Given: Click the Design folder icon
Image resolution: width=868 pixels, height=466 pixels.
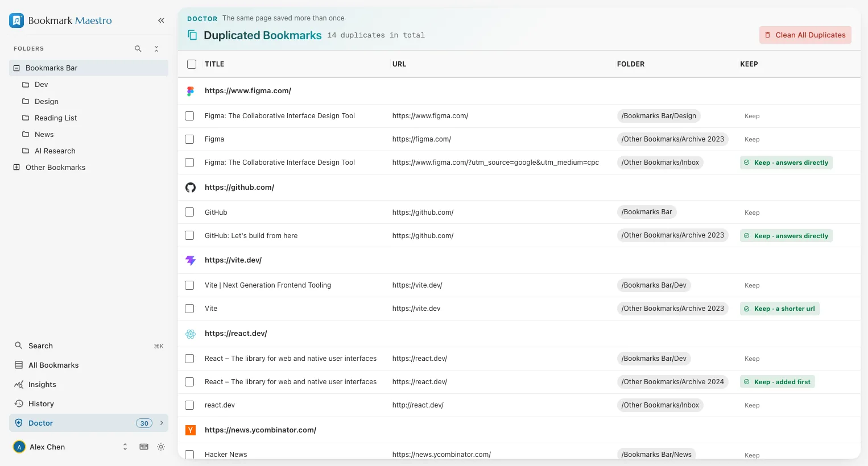Looking at the screenshot, I should click(26, 101).
